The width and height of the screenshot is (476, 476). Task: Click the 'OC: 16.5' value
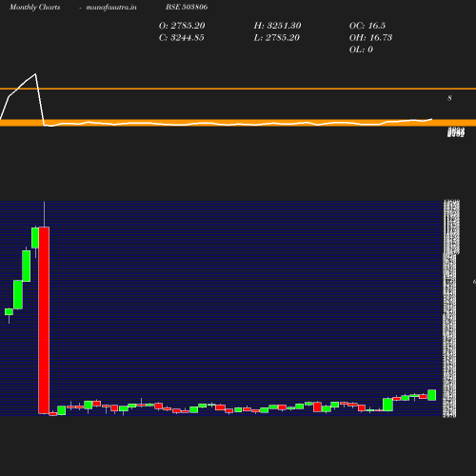click(x=367, y=26)
